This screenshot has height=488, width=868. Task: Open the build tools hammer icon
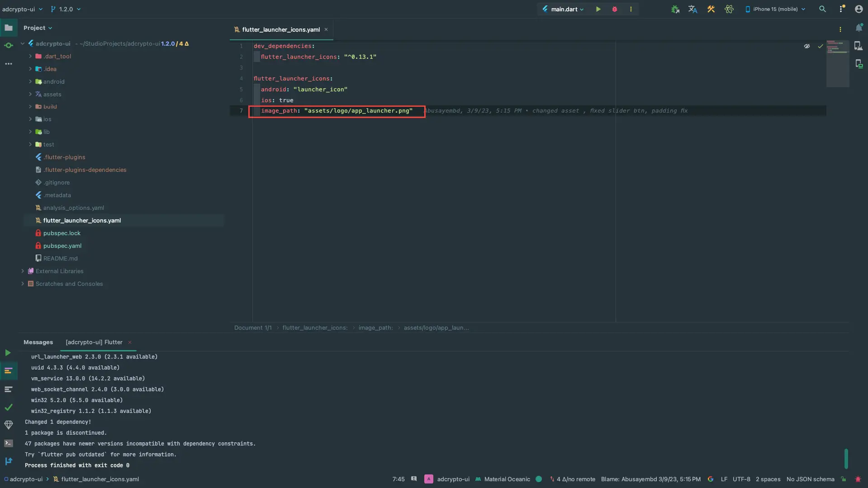pyautogui.click(x=711, y=9)
